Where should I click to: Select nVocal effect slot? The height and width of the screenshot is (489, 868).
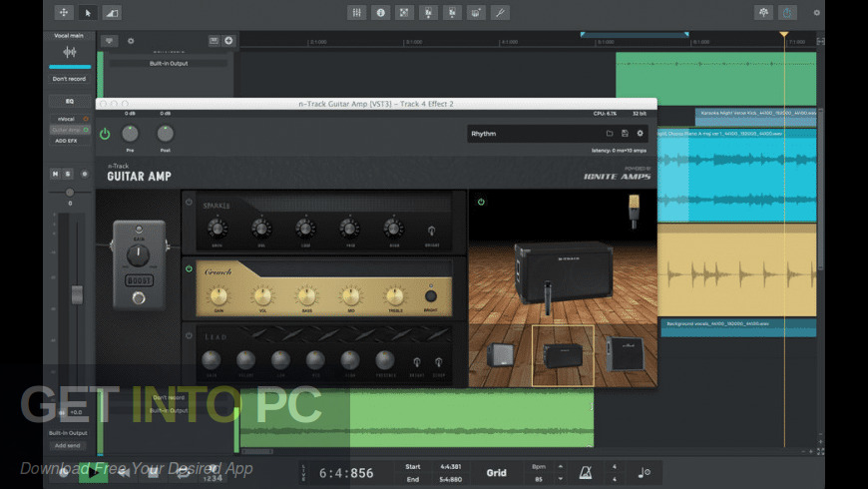[x=69, y=119]
